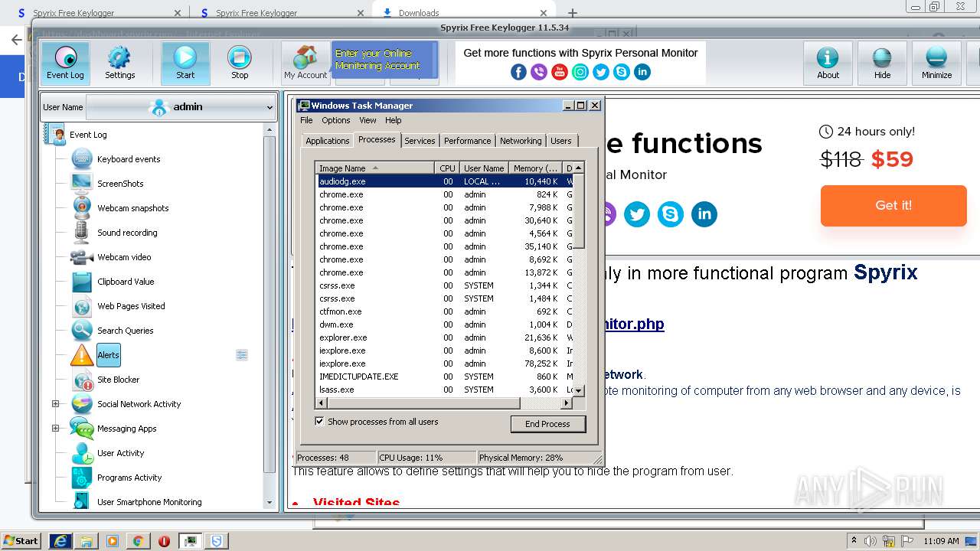Open Viber icon in top banner
This screenshot has height=551, width=980.
click(539, 72)
